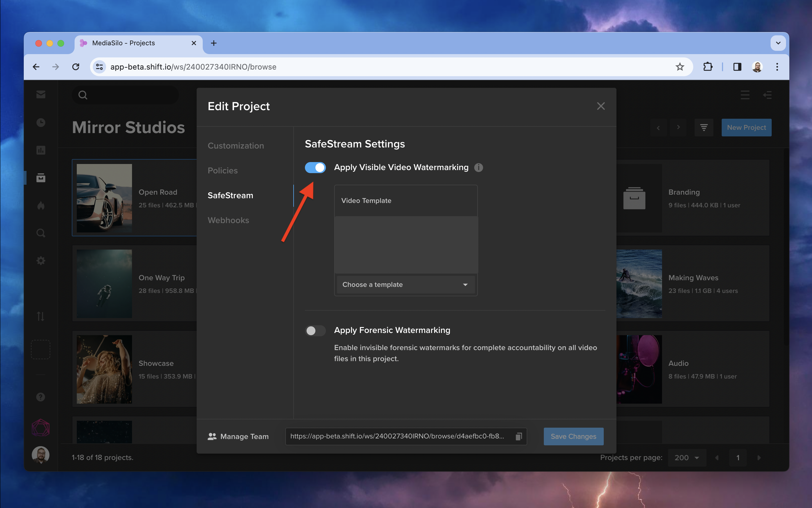This screenshot has height=508, width=812.
Task: Bookmark this page with star icon
Action: [x=680, y=67]
